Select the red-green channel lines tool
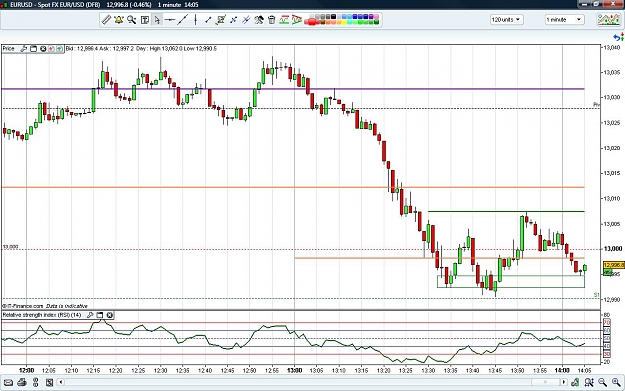Viewport: 625px width, 391px height. [284, 20]
